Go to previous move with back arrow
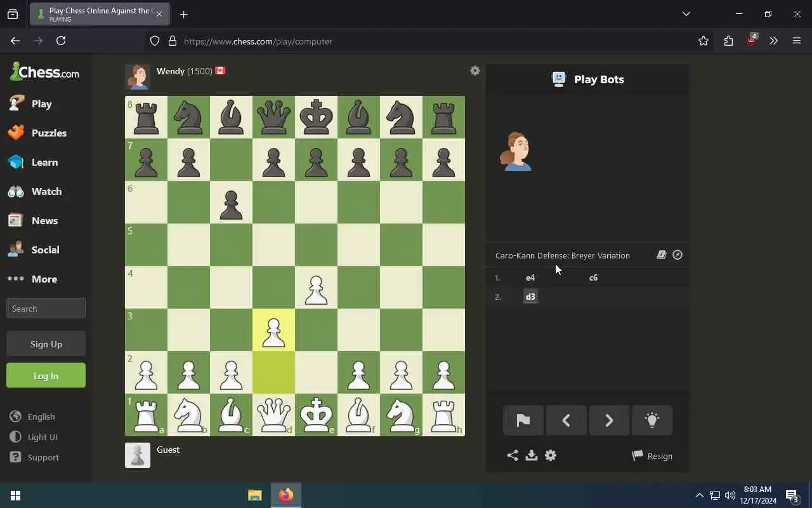812x508 pixels. point(566,420)
